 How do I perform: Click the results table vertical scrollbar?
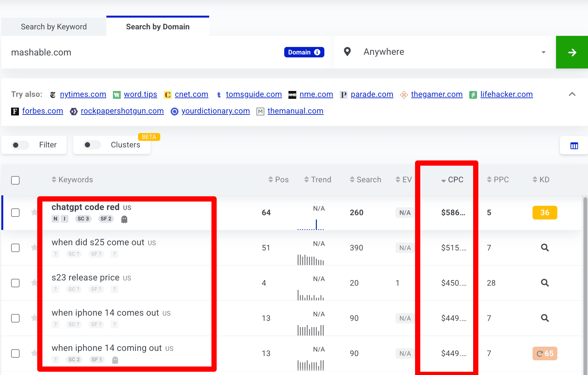(585, 285)
